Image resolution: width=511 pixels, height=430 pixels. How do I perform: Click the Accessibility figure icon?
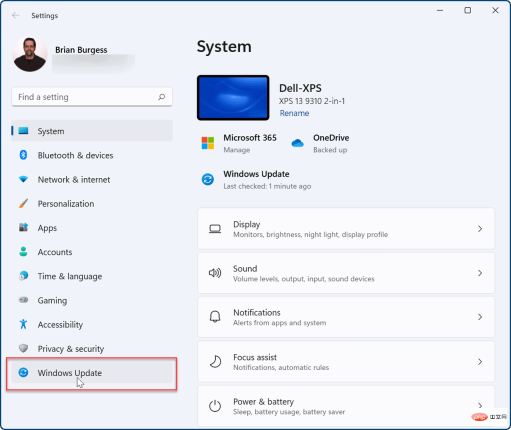[23, 324]
